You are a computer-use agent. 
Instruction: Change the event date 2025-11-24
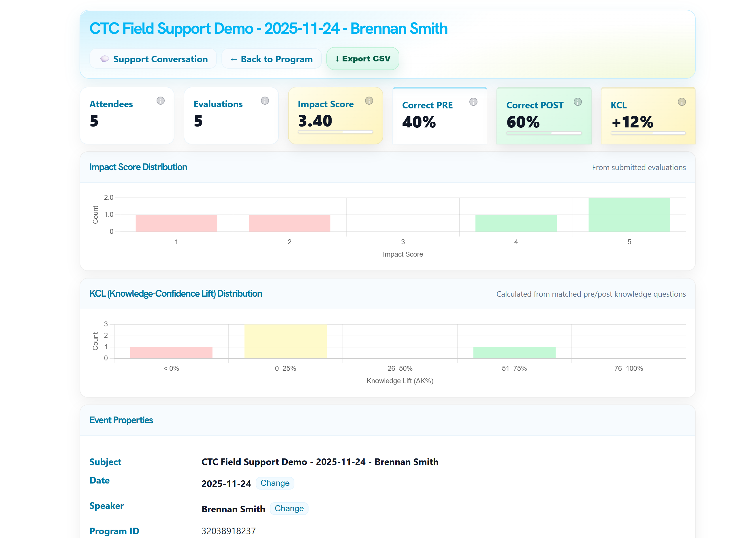(275, 483)
